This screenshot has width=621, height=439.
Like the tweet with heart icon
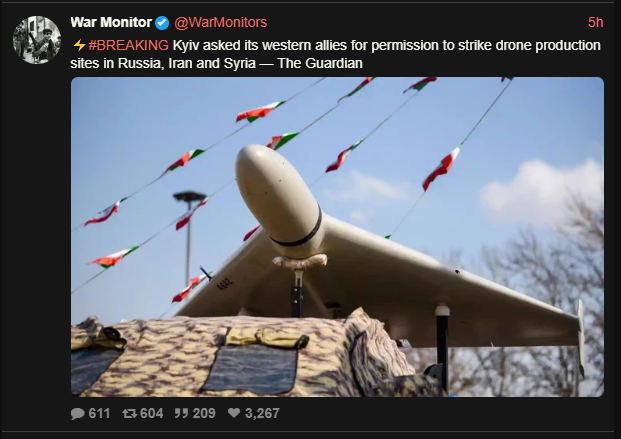click(234, 413)
